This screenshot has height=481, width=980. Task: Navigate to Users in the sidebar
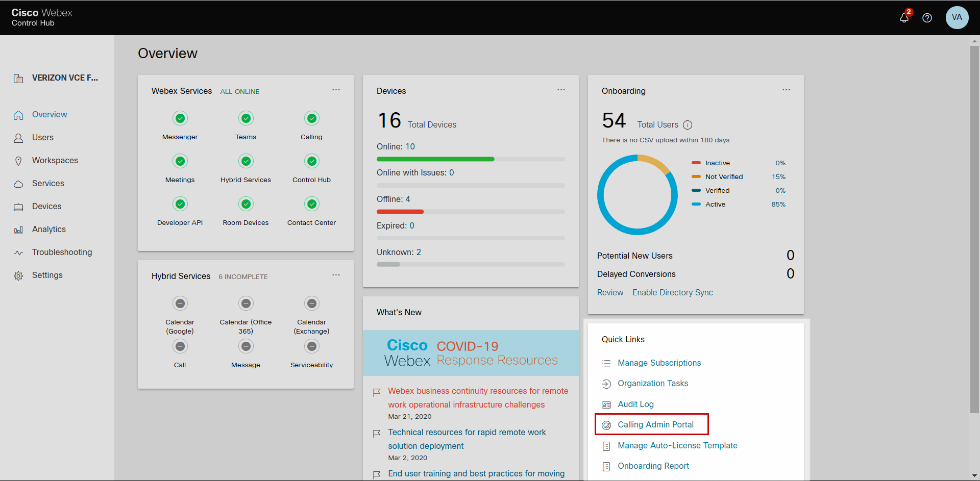click(42, 137)
